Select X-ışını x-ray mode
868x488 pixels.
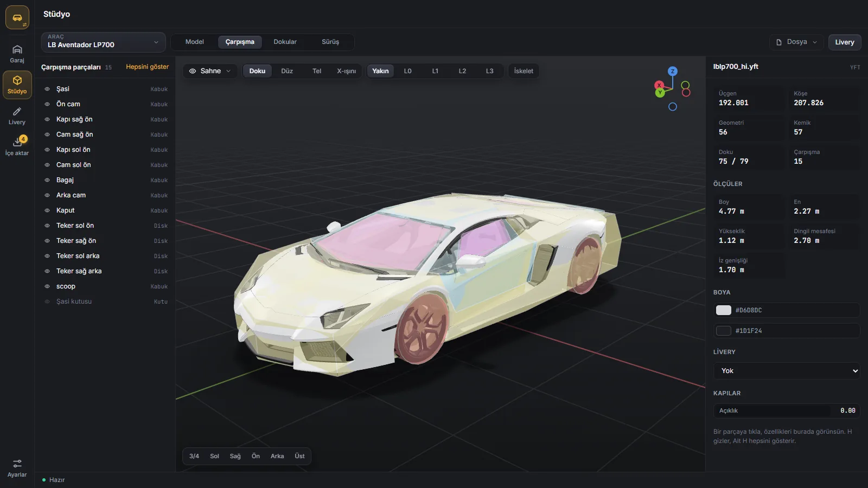[x=346, y=71]
